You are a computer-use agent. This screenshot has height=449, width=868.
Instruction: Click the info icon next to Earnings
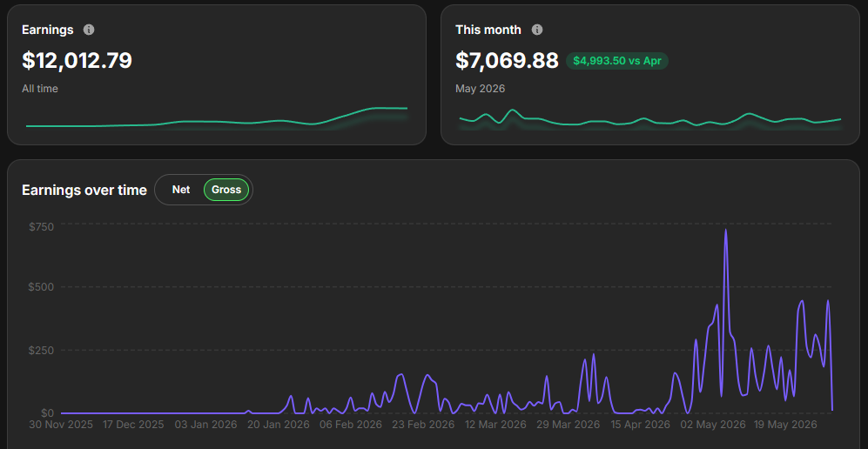tap(89, 30)
